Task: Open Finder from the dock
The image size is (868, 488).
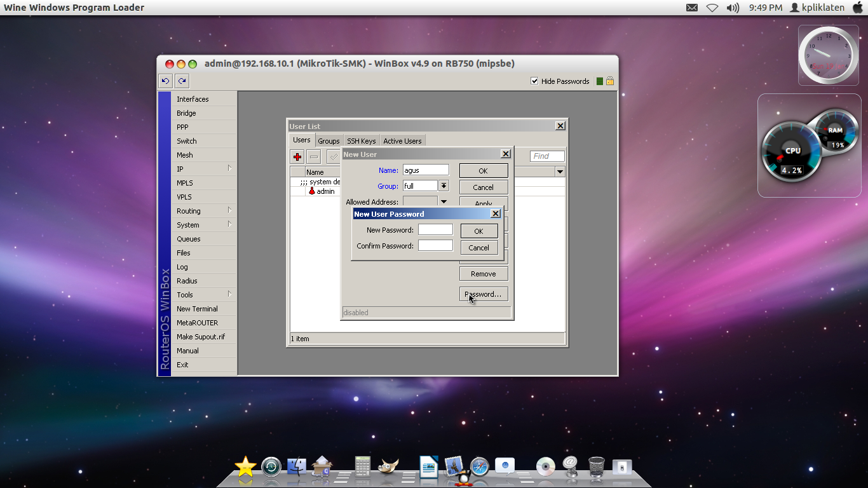Action: pos(297,467)
